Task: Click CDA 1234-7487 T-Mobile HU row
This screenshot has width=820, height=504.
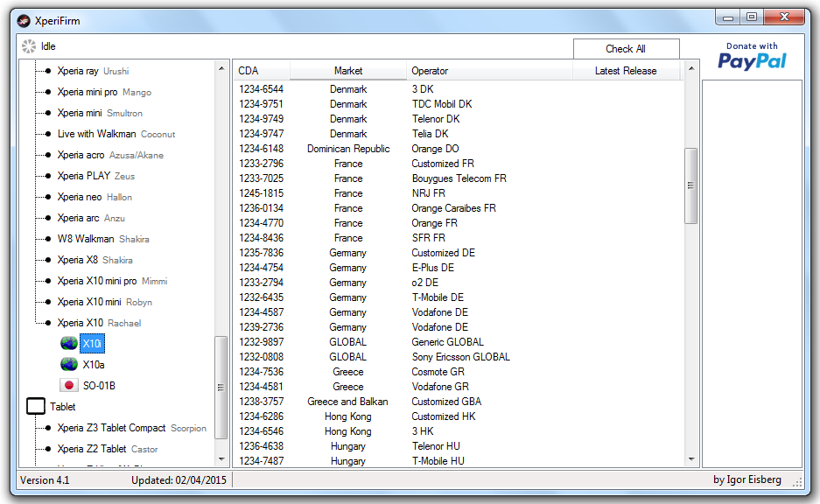Action: [x=458, y=460]
